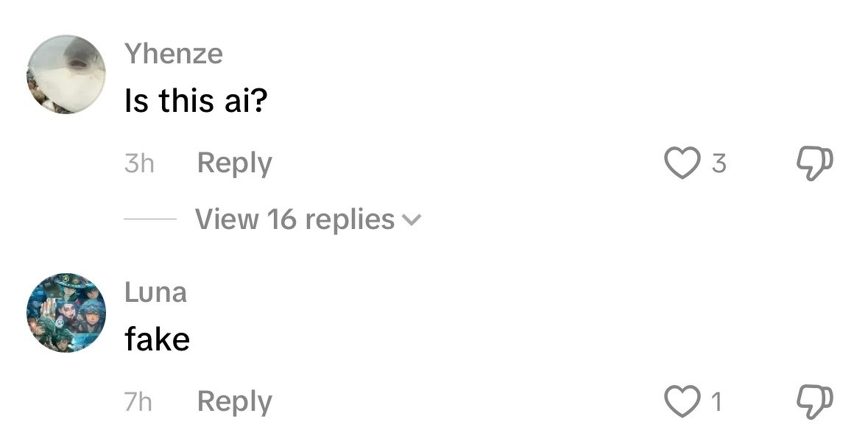Click the number 16 in View 16 replies
This screenshot has width=868, height=441.
283,219
